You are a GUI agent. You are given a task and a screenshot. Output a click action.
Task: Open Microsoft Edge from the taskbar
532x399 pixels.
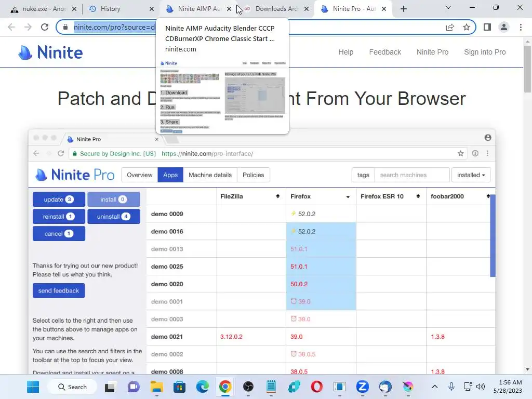click(x=203, y=387)
